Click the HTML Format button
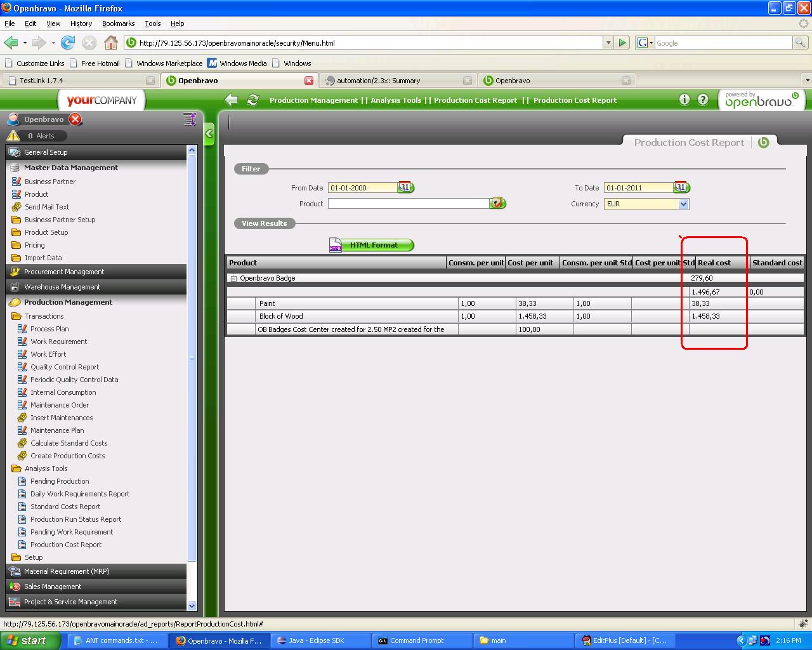The width and height of the screenshot is (812, 650). tap(372, 245)
